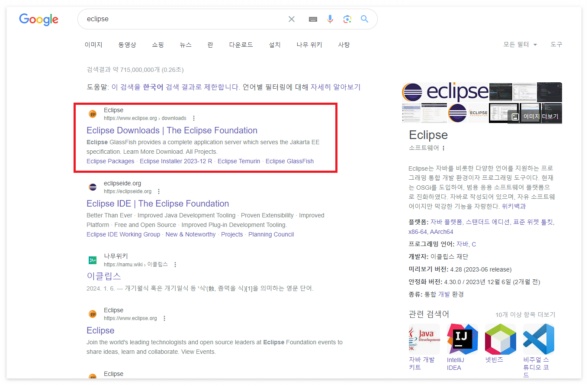Click the 나무위키 favicon
Viewport: 588px width, 385px height.
pyautogui.click(x=93, y=260)
